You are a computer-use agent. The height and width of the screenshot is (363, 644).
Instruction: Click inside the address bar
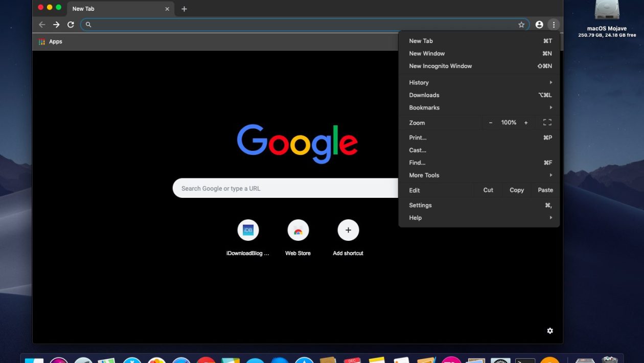click(x=305, y=25)
